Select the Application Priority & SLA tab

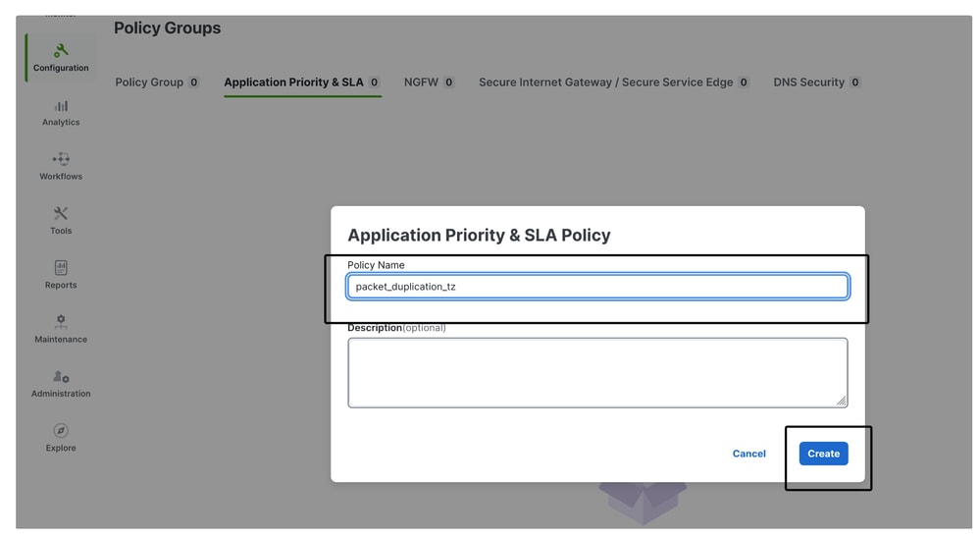(302, 81)
